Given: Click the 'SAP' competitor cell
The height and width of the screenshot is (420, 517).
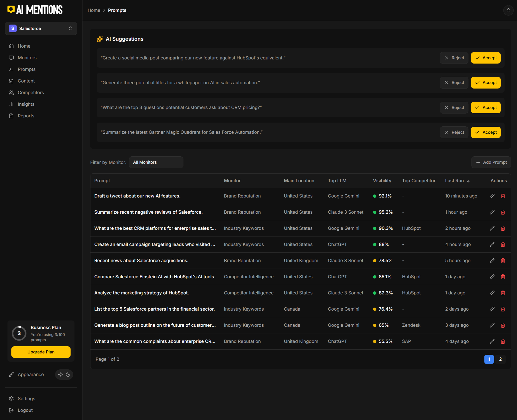Looking at the screenshot, I should click(x=406, y=341).
